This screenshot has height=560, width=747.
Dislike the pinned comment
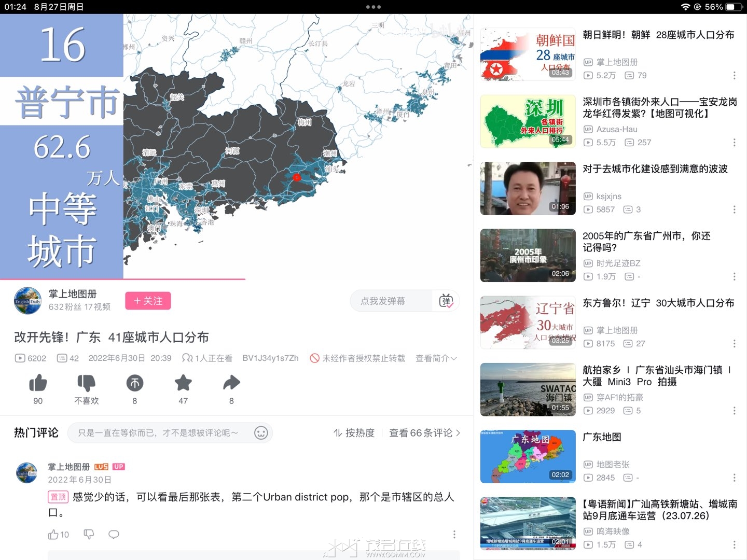tap(89, 534)
